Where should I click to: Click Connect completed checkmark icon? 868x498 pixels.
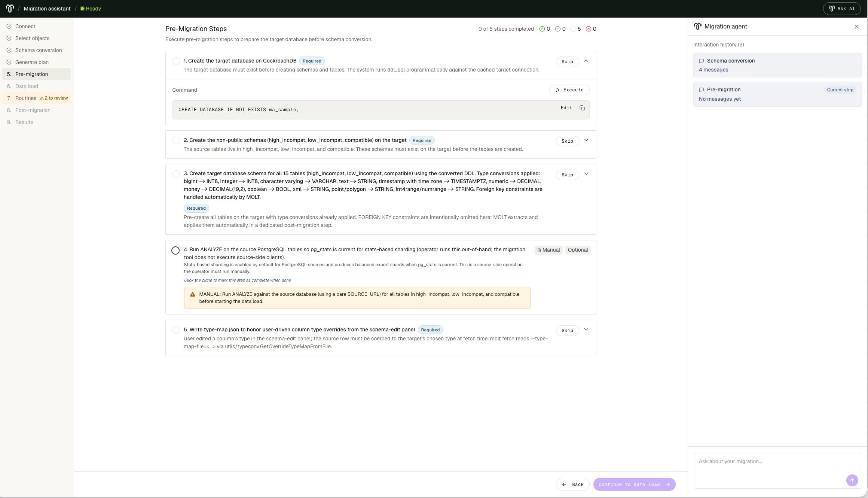click(x=9, y=26)
